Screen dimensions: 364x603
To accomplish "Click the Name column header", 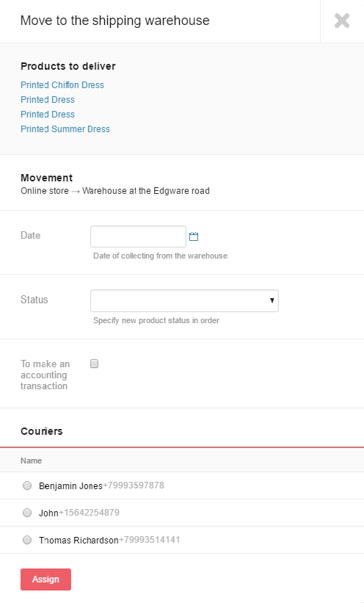I will point(31,461).
